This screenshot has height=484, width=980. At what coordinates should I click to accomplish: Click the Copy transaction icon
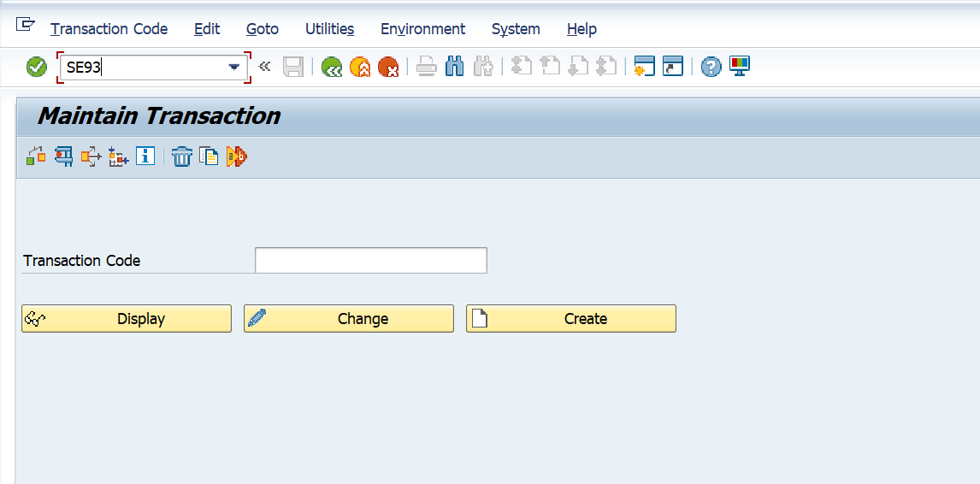(209, 156)
